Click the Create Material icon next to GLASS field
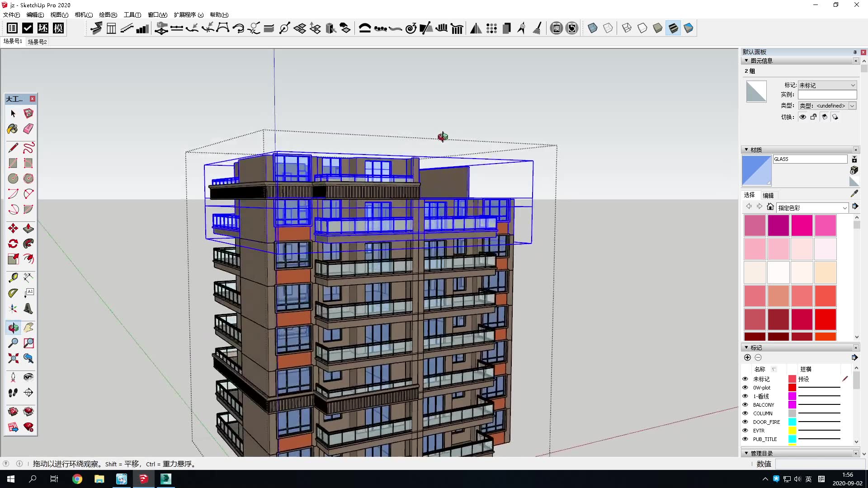 pos(854,160)
